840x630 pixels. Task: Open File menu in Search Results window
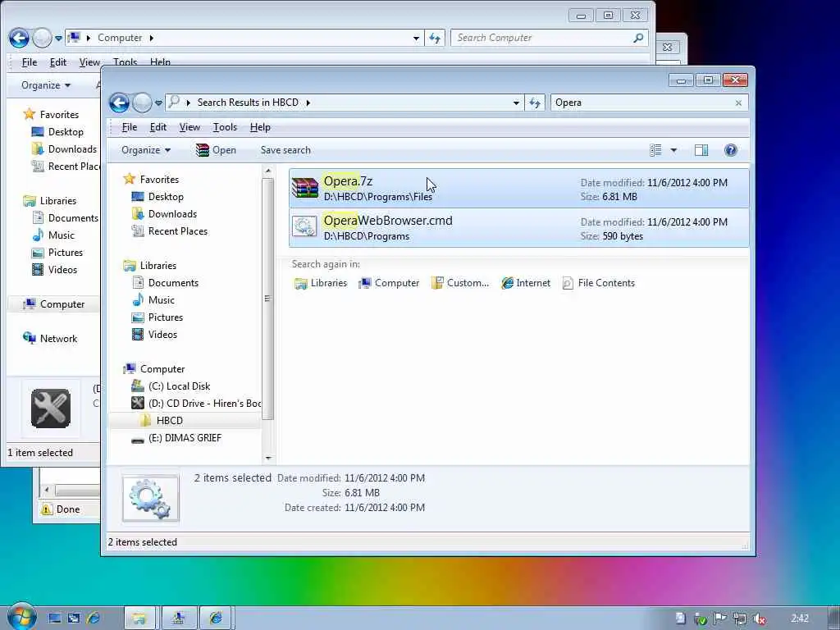coord(129,127)
